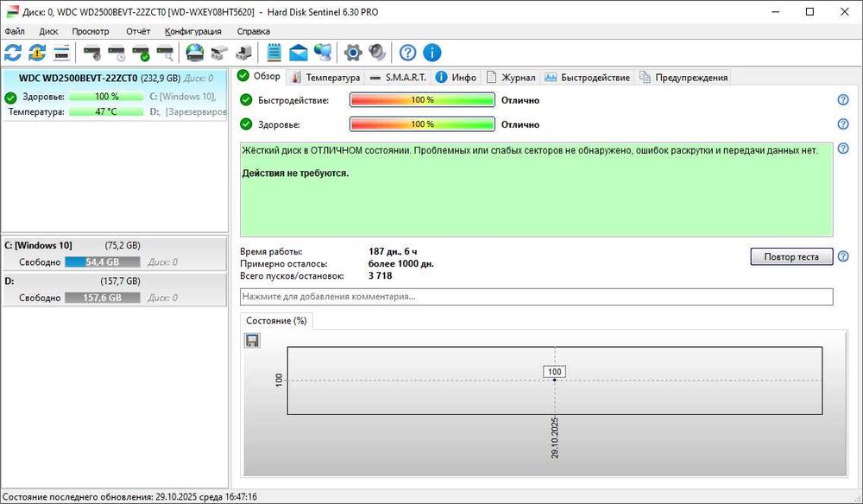
Task: Click the более 1000 дн. value
Action: click(401, 263)
